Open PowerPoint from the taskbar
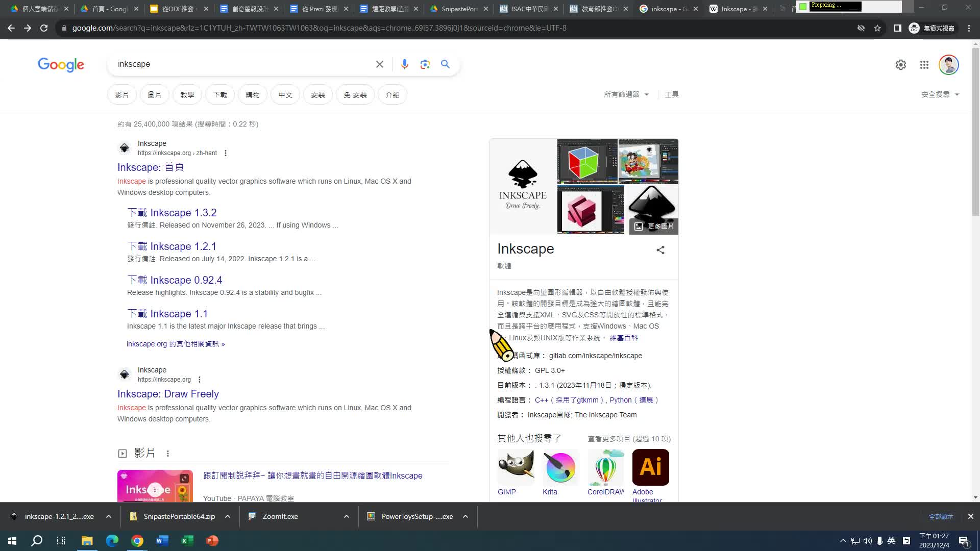 (212, 541)
